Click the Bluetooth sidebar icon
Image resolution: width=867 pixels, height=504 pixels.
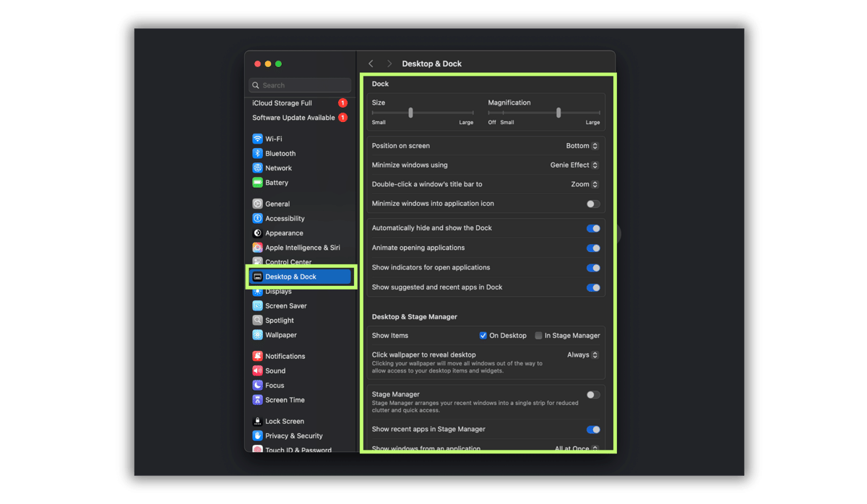tap(257, 153)
